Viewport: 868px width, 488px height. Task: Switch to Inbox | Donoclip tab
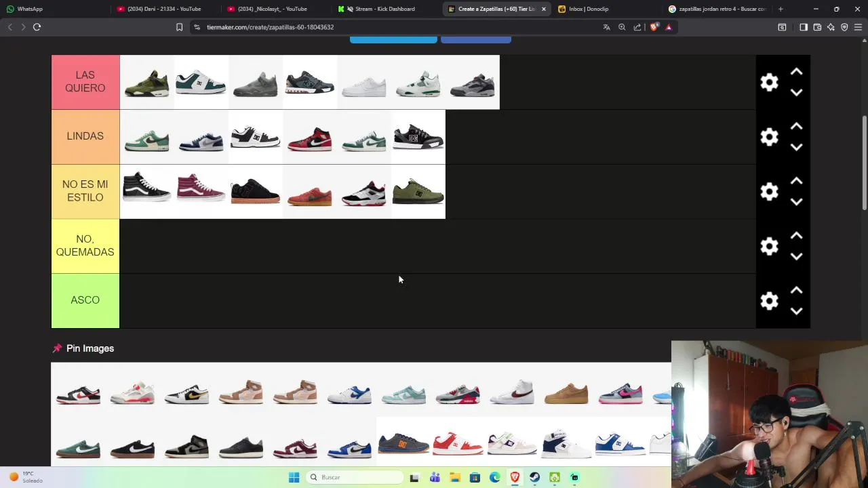[x=606, y=9]
